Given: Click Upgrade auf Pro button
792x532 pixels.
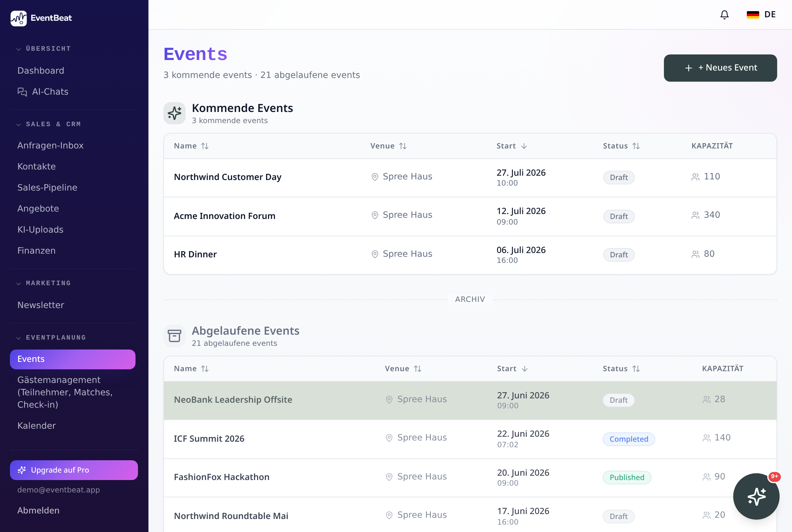Looking at the screenshot, I should 74,470.
